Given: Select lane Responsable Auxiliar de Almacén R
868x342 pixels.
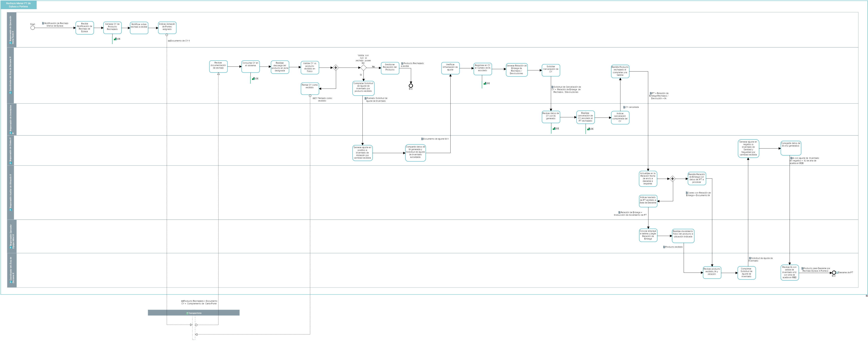Looking at the screenshot, I should 11,193.
